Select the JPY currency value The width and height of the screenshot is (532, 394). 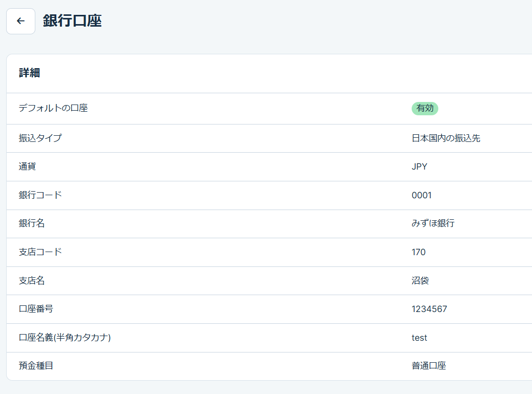tap(419, 167)
